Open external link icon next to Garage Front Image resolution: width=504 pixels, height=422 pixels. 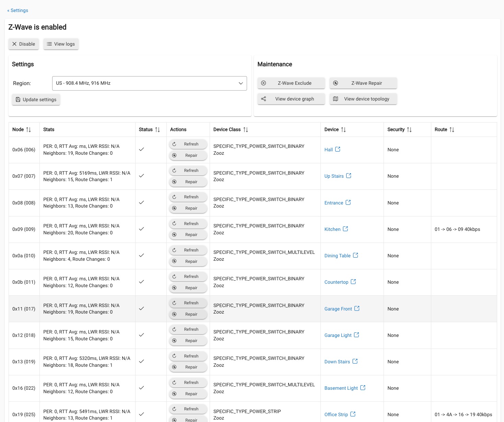click(357, 308)
